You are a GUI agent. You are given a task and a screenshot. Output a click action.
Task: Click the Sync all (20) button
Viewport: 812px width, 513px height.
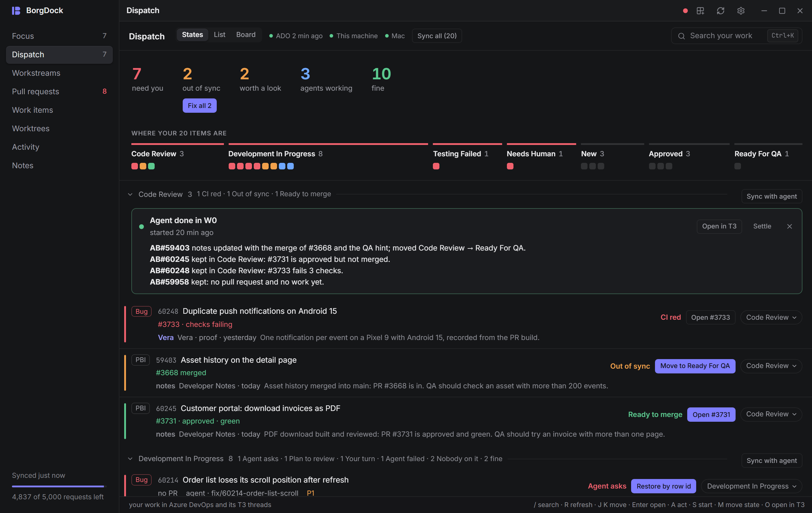pyautogui.click(x=437, y=36)
